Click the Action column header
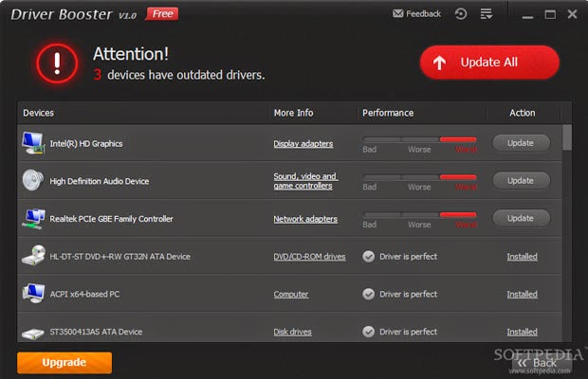Viewport: 588px width, 379px height. 522,113
